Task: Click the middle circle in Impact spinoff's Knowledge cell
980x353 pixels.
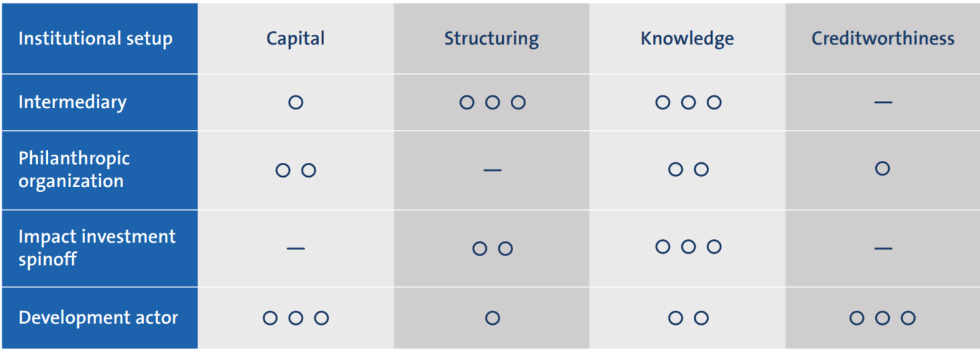Action: coord(688,247)
